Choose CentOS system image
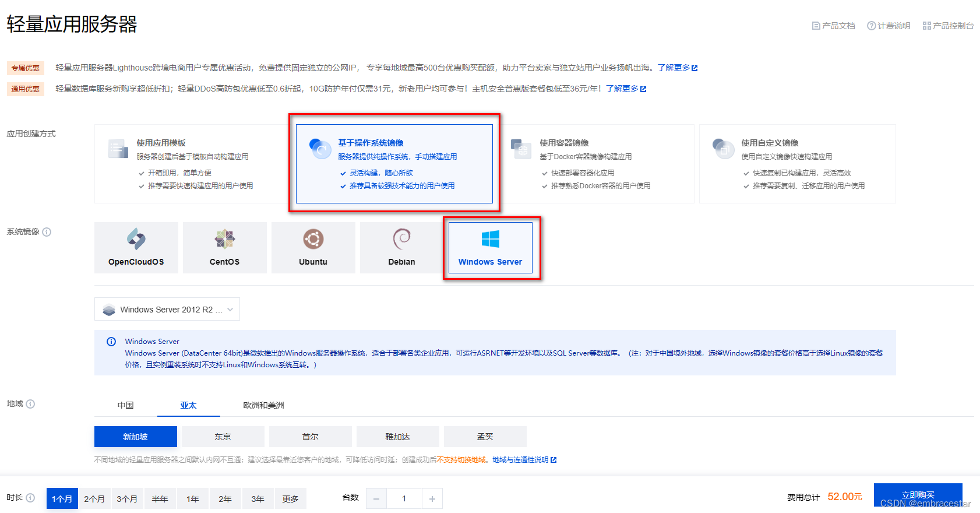The height and width of the screenshot is (513, 980). [225, 248]
